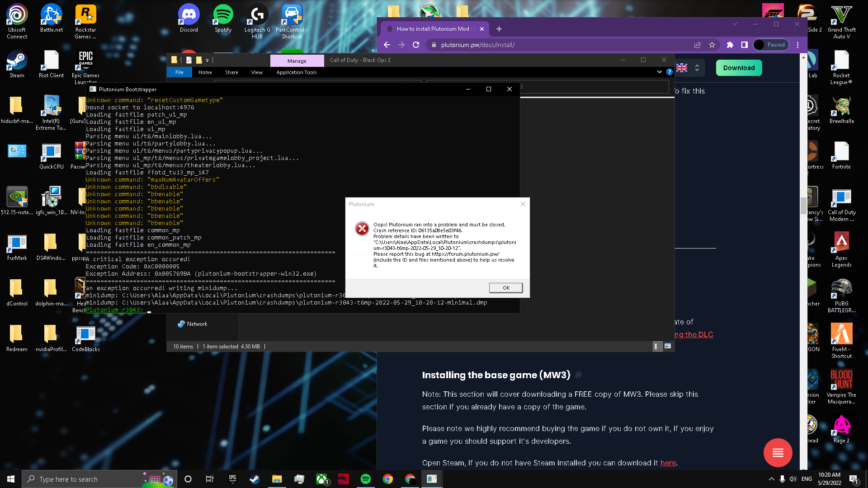The width and height of the screenshot is (868, 488).
Task: Open File tab in Explorer
Action: (179, 72)
